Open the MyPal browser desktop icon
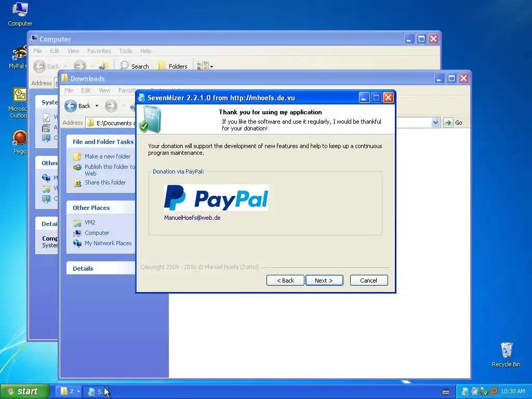532x399 pixels. (19, 58)
